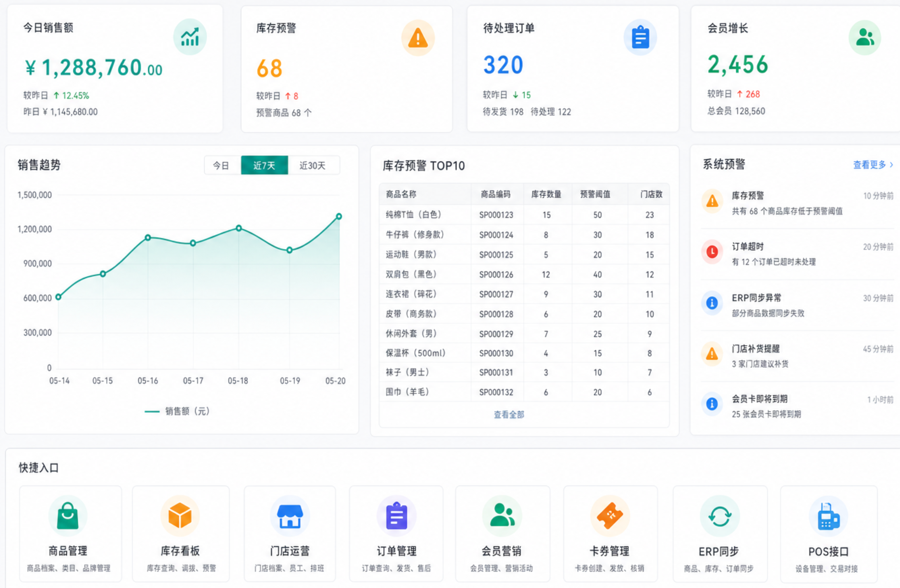Open the 会员营销 people icon
The height and width of the screenshot is (588, 900).
[502, 516]
